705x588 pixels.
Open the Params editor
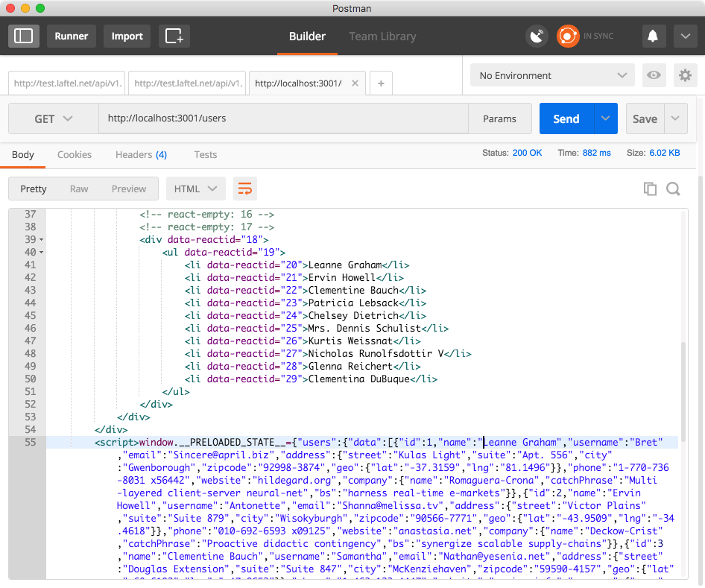[499, 118]
